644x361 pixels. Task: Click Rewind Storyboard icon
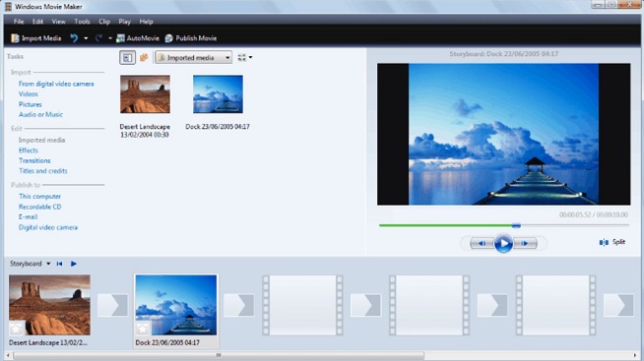[59, 264]
